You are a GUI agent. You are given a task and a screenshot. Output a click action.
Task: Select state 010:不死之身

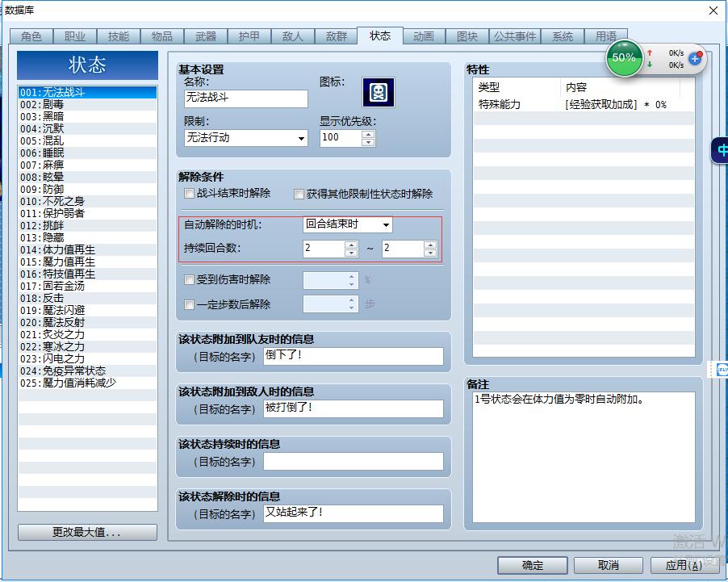click(88, 201)
